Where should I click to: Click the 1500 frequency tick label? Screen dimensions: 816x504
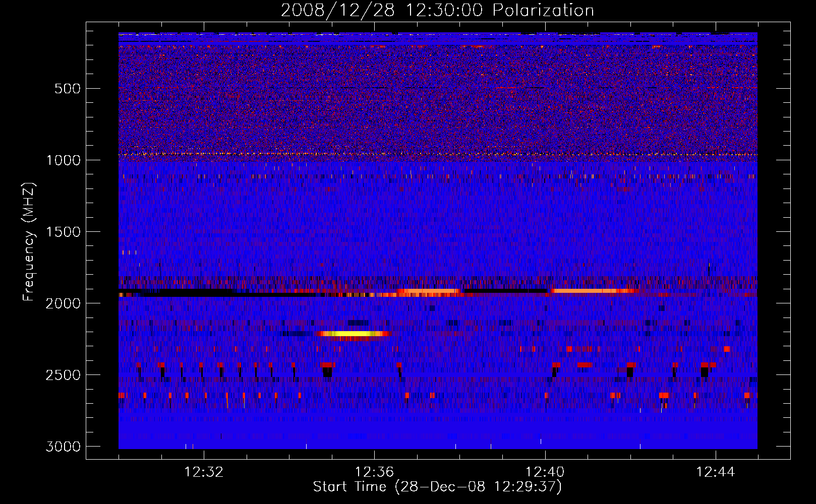[x=63, y=232]
